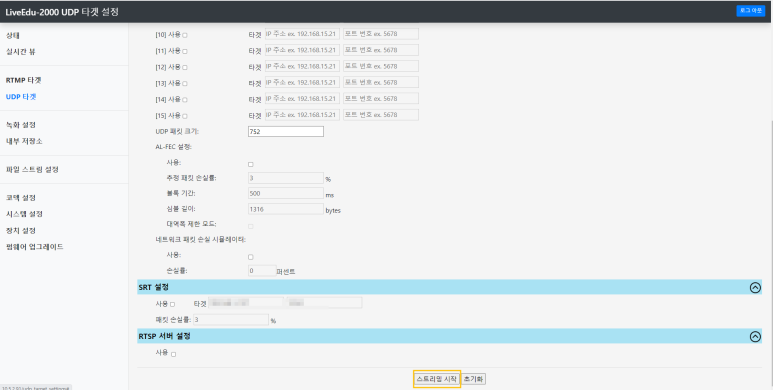
Task: Open 녹화 설정 in the sidebar
Action: coord(21,125)
